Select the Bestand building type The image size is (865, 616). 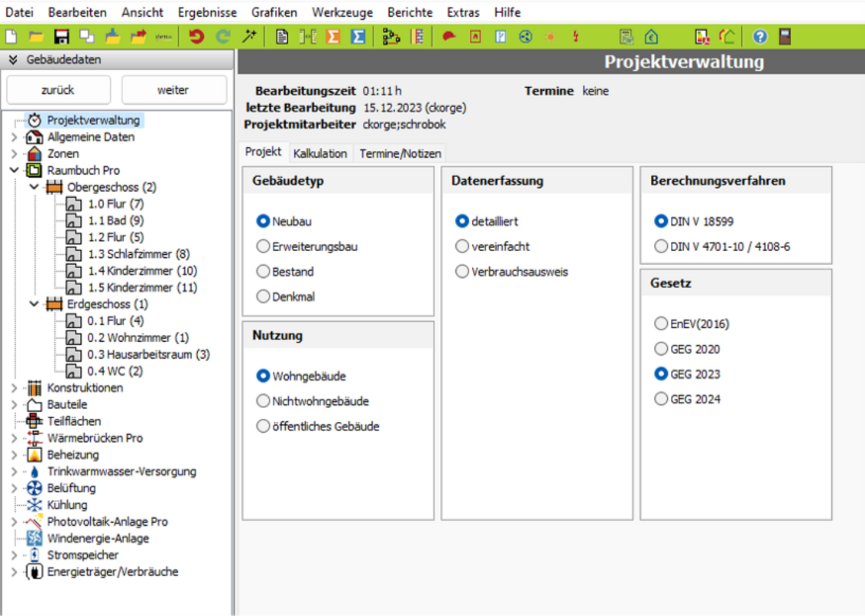pyautogui.click(x=263, y=272)
